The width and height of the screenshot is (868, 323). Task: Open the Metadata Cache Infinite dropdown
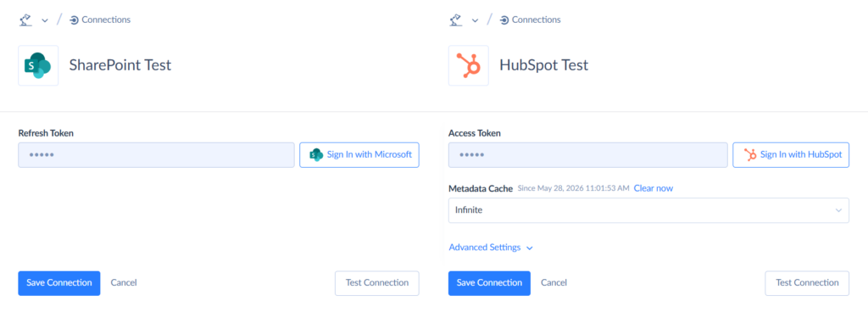(648, 210)
